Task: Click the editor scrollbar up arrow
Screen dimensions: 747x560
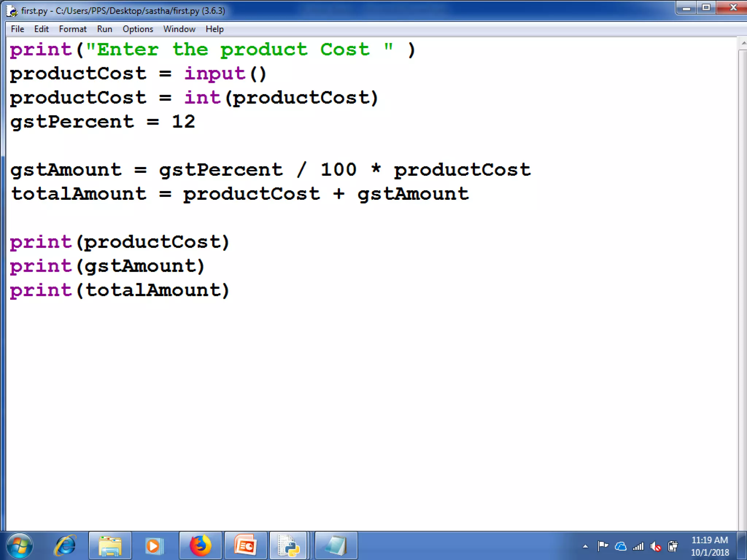Action: pos(743,44)
